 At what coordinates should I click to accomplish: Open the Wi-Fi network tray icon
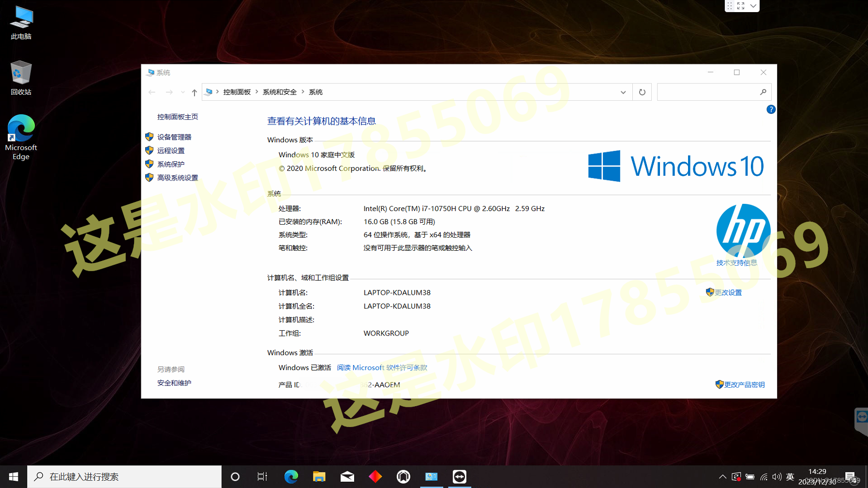763,477
